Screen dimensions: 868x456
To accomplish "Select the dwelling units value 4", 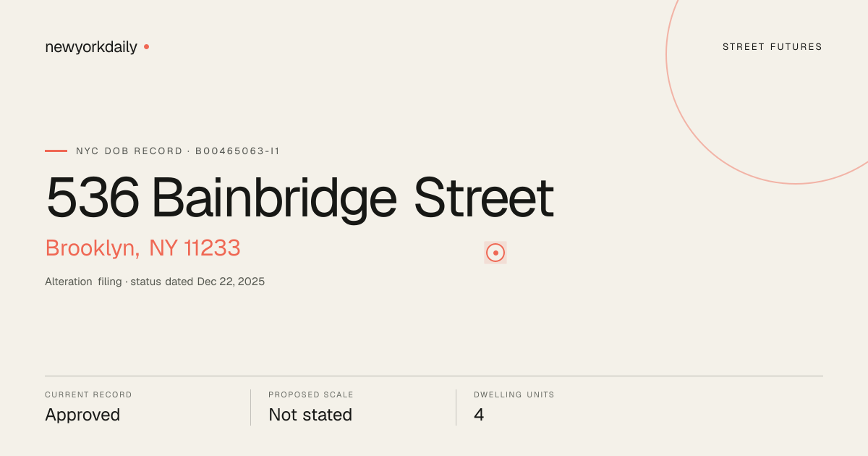I will click(x=479, y=415).
